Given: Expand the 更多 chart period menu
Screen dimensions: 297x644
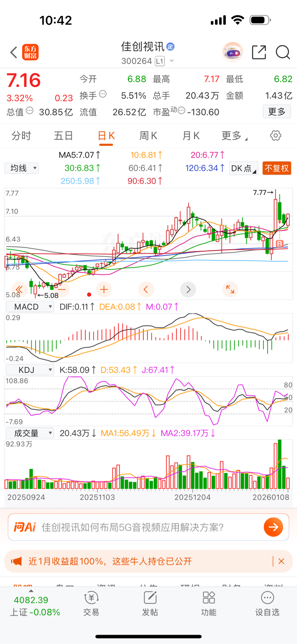Looking at the screenshot, I should [x=234, y=136].
